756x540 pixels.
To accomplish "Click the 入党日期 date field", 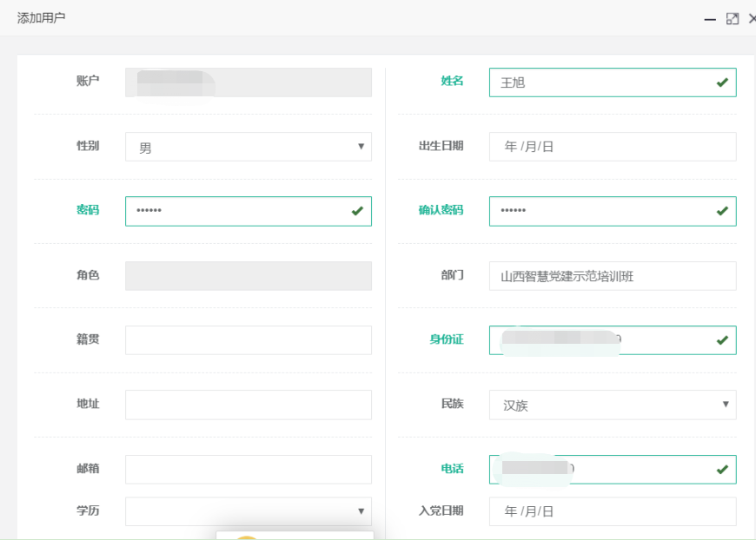I will [612, 511].
